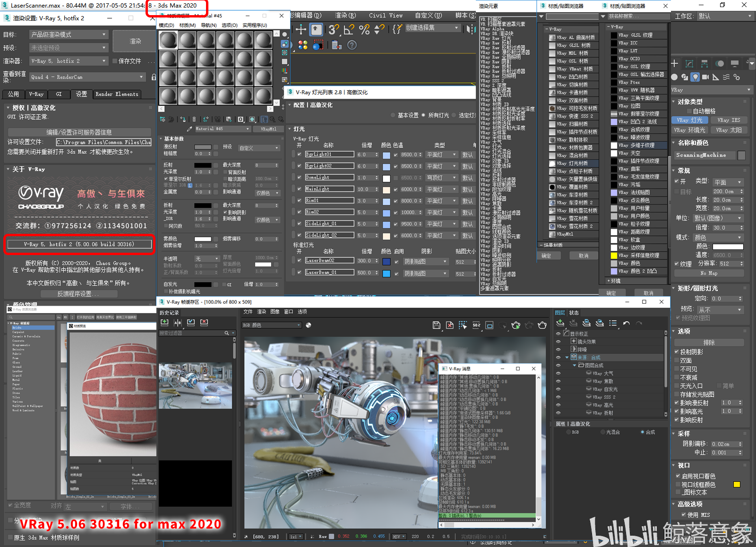Click the yellow 视口线框颜色 swatch
Screen dimensions: 756x547
[737, 485]
